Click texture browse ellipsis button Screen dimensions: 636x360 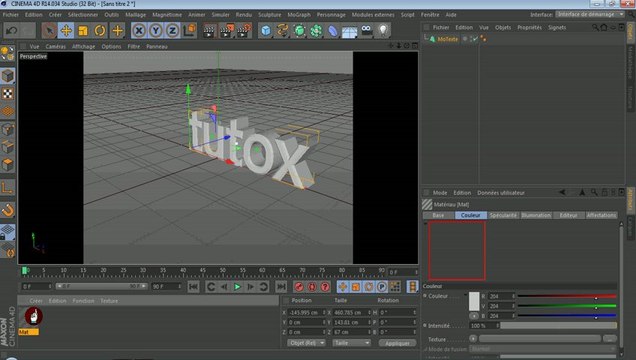(609, 339)
